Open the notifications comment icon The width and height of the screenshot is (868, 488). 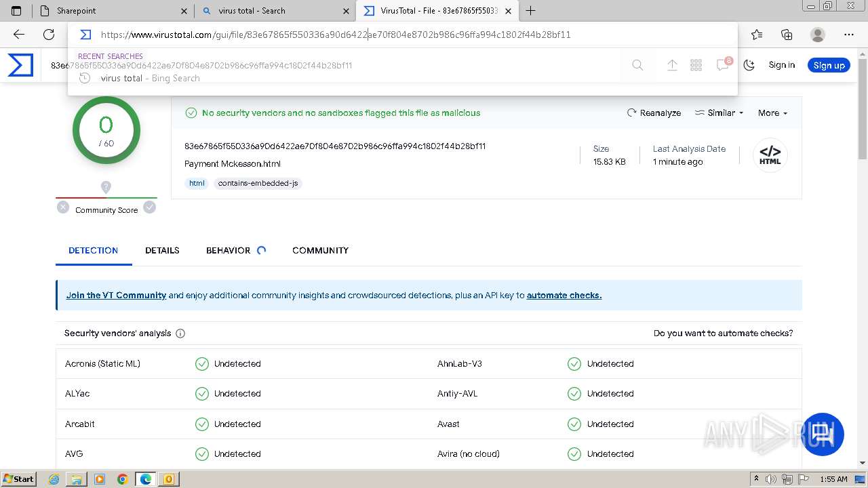723,65
